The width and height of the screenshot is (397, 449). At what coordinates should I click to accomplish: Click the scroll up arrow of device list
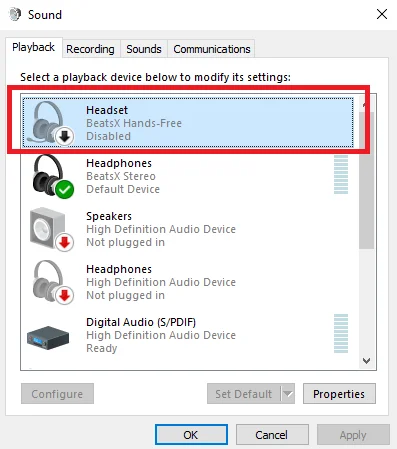pyautogui.click(x=366, y=105)
